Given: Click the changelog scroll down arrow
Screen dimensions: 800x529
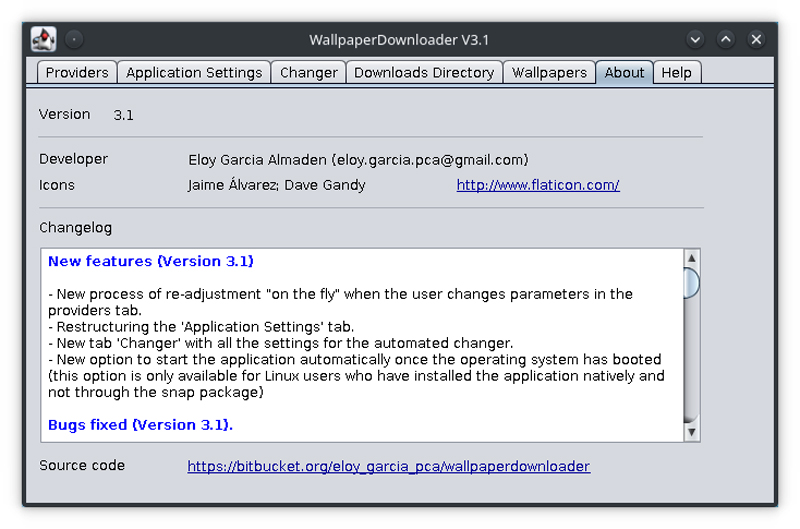Looking at the screenshot, I should [691, 433].
